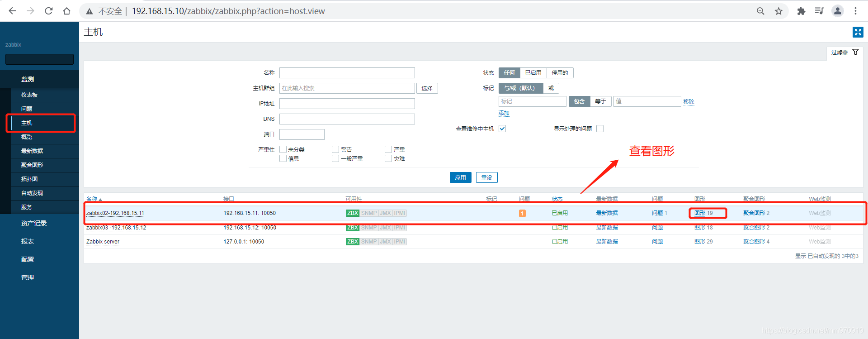Open the browser extensions puzzle icon
This screenshot has height=339, width=868.
(801, 11)
